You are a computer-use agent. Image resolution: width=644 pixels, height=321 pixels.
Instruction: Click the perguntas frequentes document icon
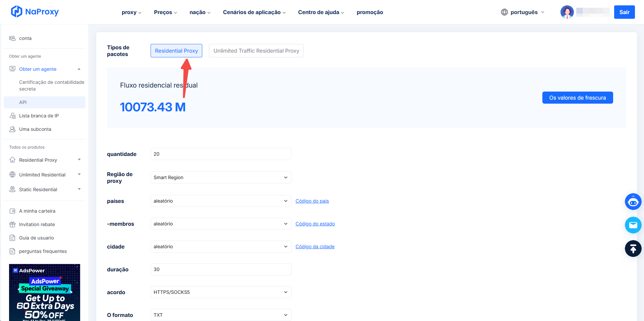(x=12, y=251)
